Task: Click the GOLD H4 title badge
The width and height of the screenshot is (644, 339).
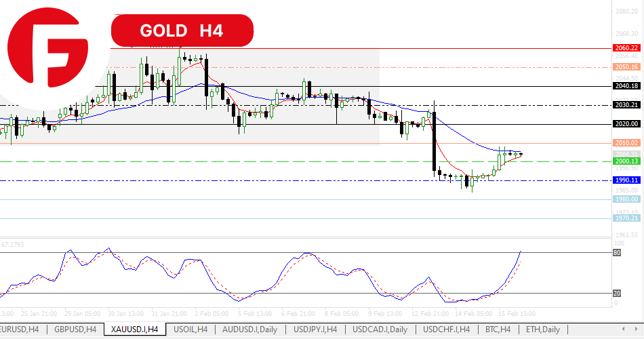Action: pyautogui.click(x=182, y=31)
